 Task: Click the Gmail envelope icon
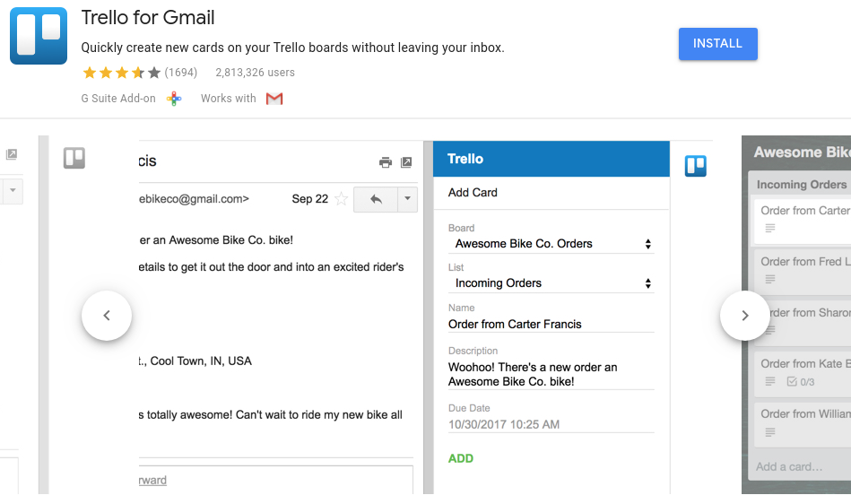pos(274,99)
